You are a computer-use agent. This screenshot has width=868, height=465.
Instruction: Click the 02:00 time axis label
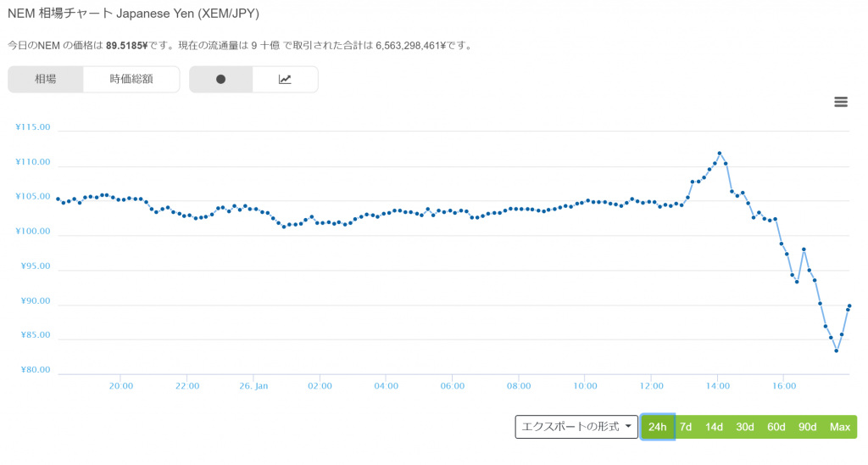[320, 386]
